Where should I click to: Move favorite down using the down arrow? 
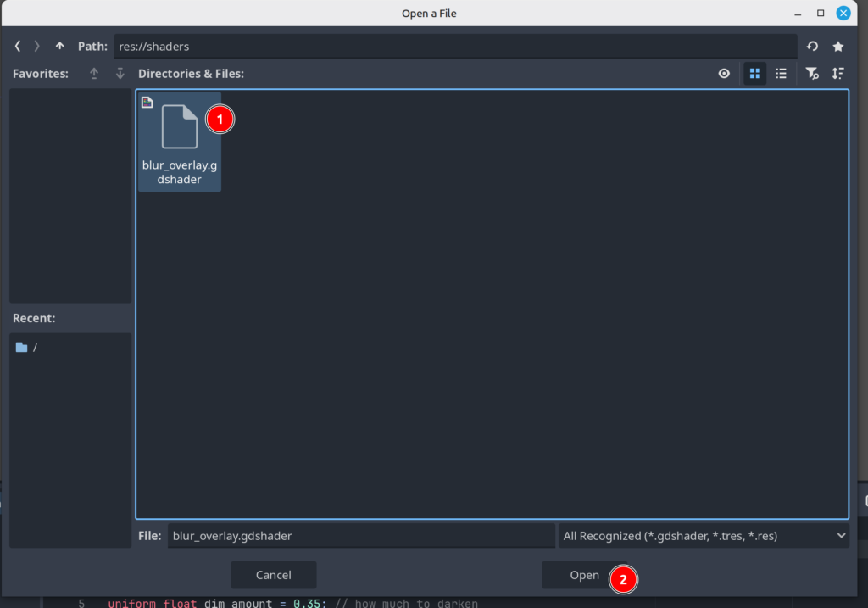click(x=120, y=74)
